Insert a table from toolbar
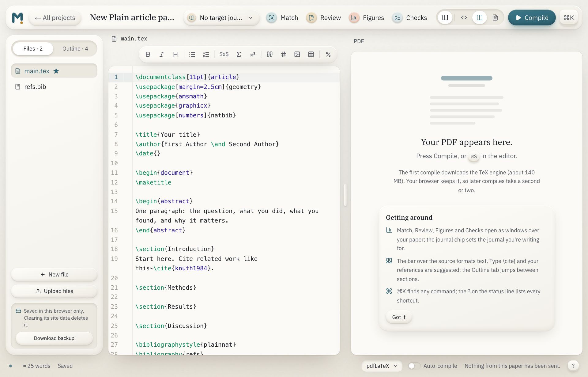The width and height of the screenshot is (588, 377). [311, 54]
